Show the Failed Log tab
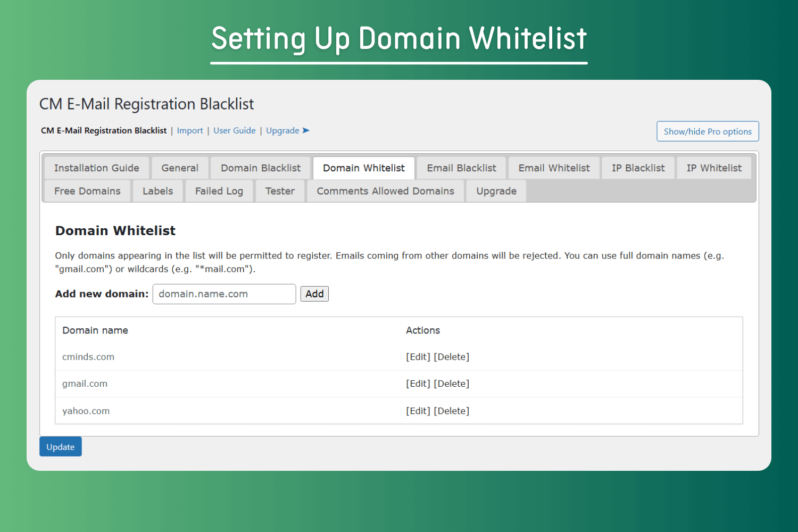The image size is (798, 532). pyautogui.click(x=219, y=191)
